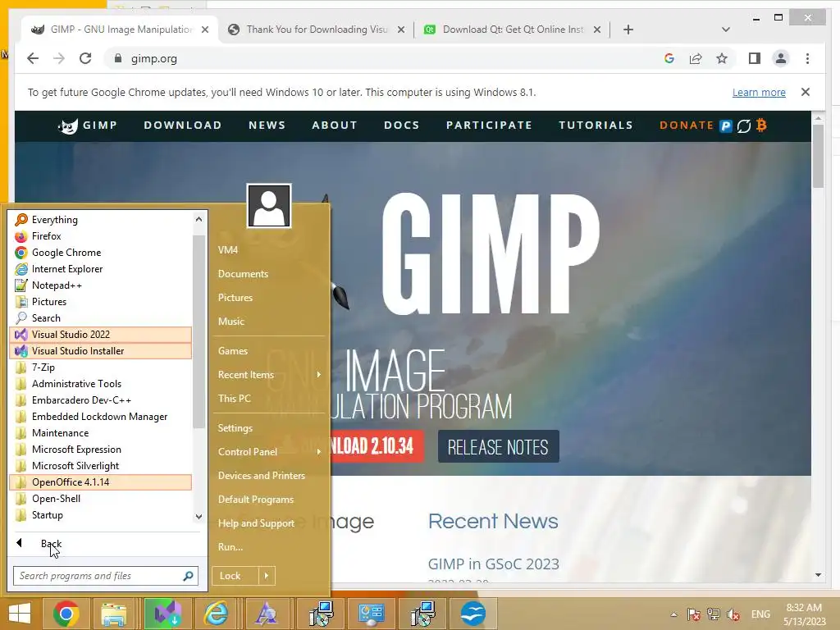Open the GIMP in GSoC 2023 article

click(493, 564)
